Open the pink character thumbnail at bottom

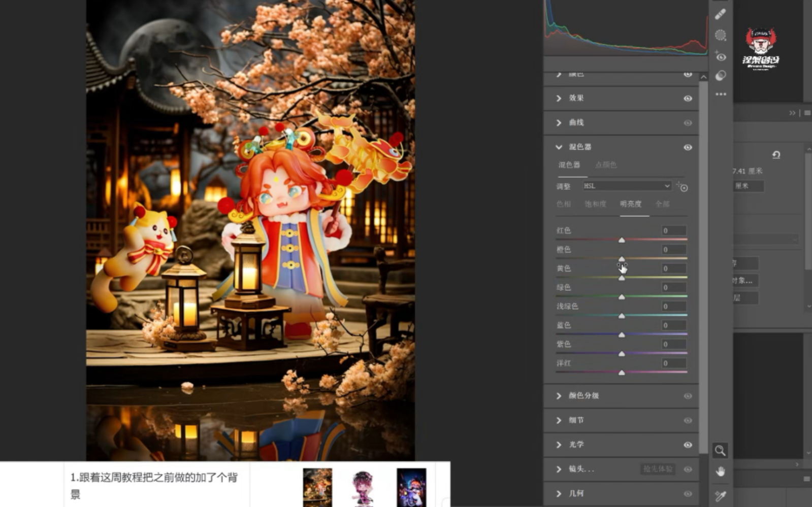[x=363, y=488]
